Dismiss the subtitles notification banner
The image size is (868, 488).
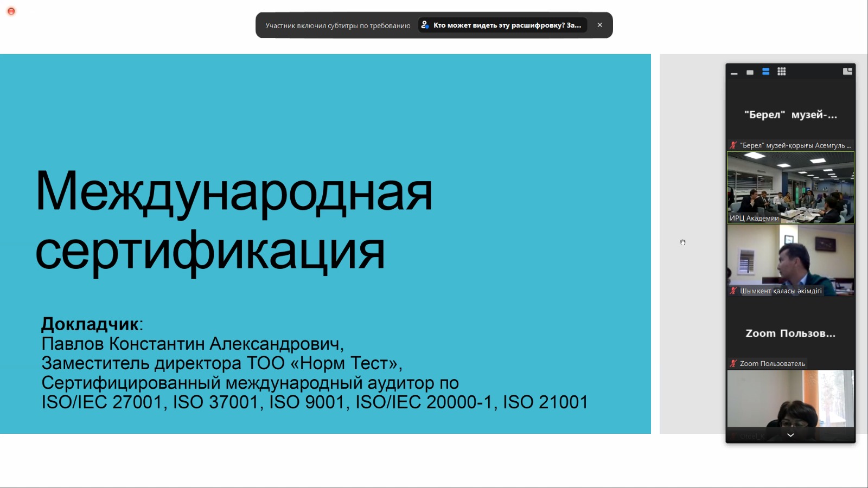(x=599, y=25)
